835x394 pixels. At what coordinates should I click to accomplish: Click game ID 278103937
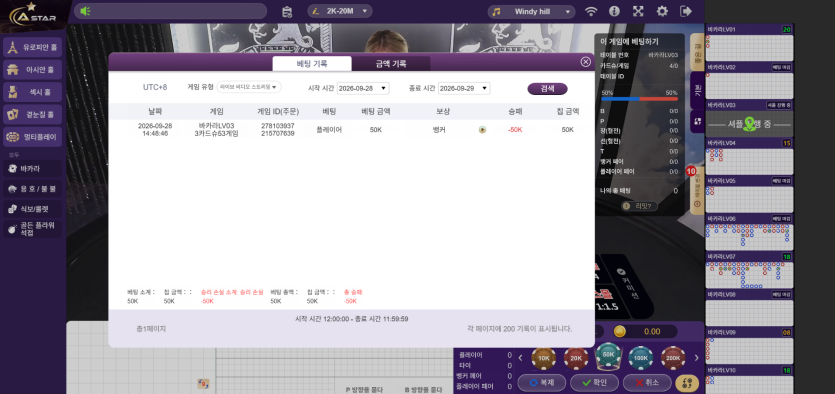coord(278,126)
